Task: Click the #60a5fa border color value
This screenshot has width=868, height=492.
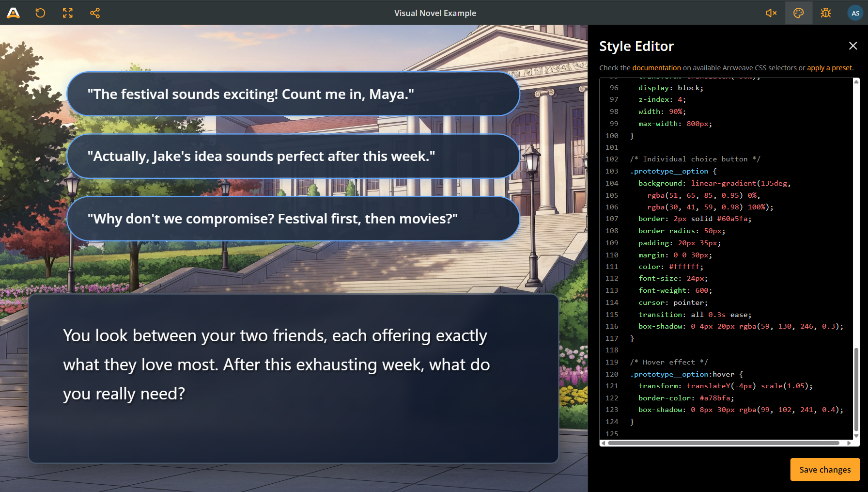Action: point(733,219)
